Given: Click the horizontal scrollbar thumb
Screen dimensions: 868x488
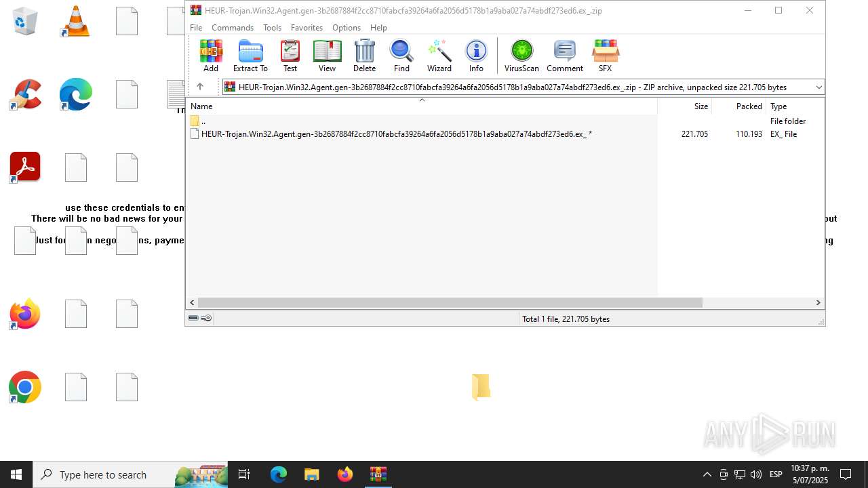Looking at the screenshot, I should click(450, 302).
